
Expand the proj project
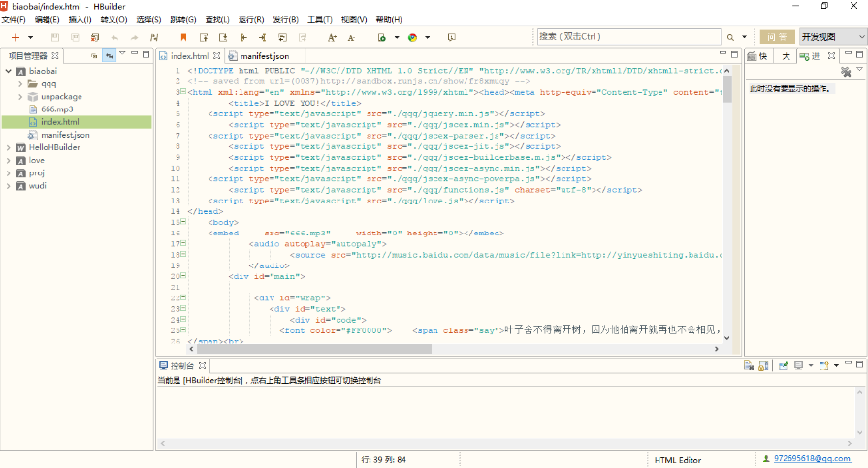[9, 172]
